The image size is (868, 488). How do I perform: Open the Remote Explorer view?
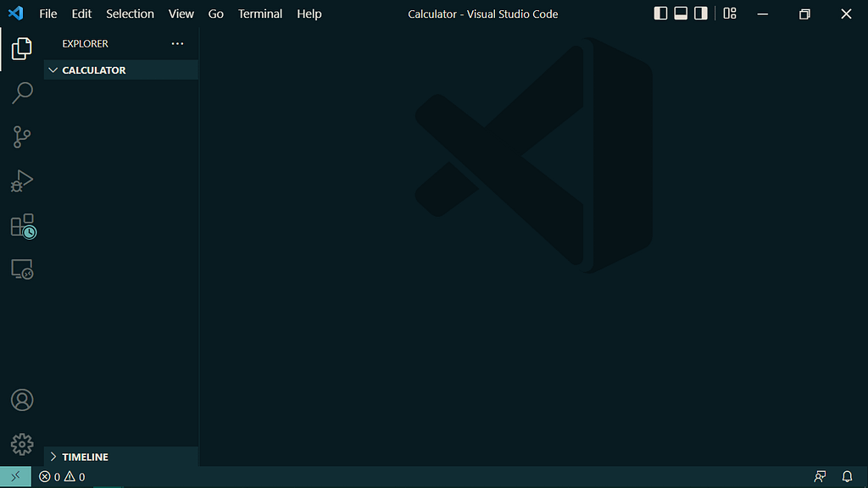pyautogui.click(x=22, y=269)
